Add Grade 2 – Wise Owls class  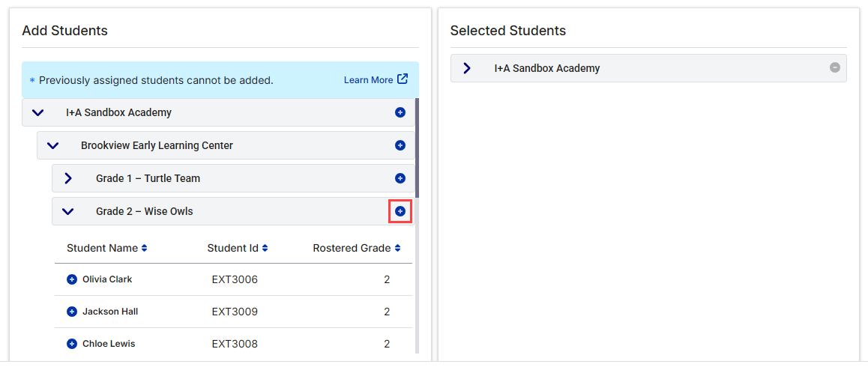click(400, 211)
